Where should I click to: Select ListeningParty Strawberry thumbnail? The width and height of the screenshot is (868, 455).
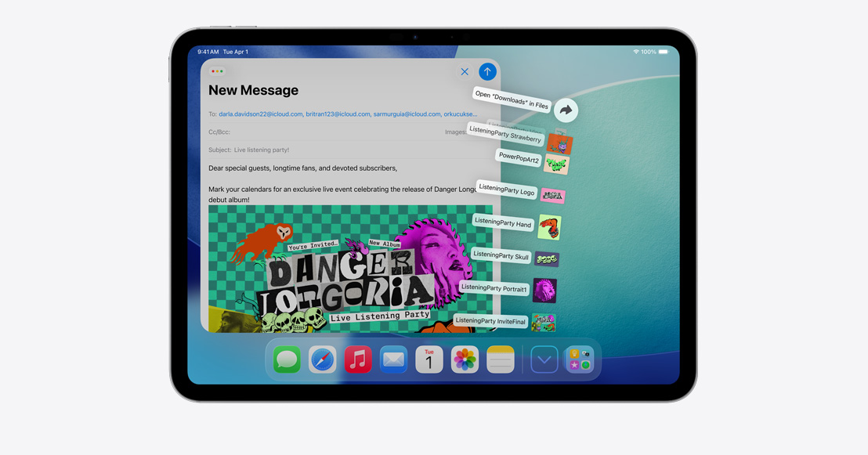tap(559, 144)
